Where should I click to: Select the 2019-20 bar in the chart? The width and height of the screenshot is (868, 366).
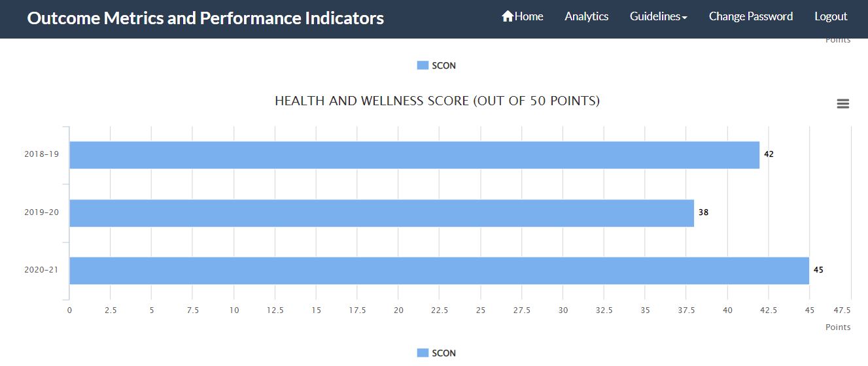381,213
